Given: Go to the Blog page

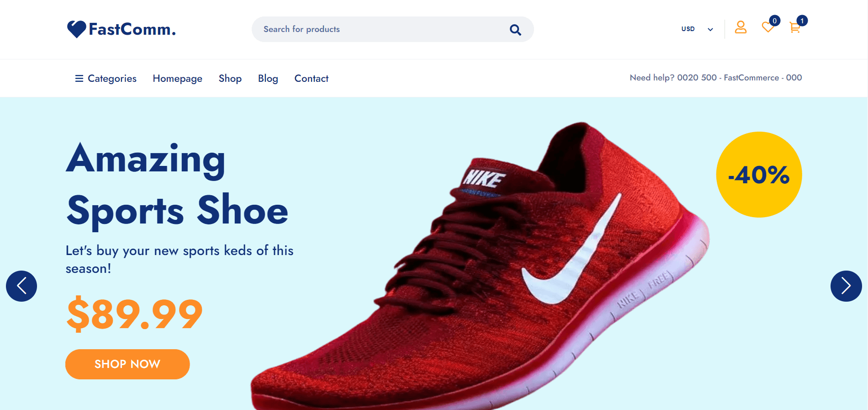Looking at the screenshot, I should 268,79.
